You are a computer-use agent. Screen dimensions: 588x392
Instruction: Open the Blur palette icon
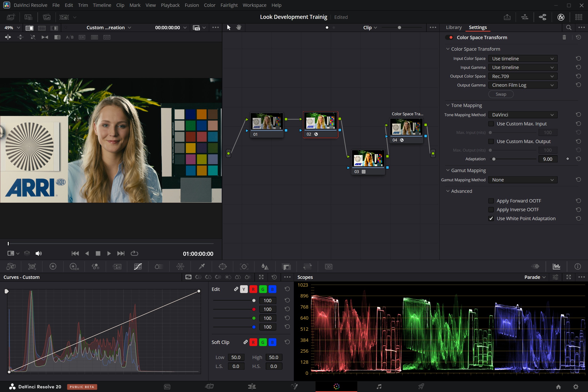[x=265, y=267]
